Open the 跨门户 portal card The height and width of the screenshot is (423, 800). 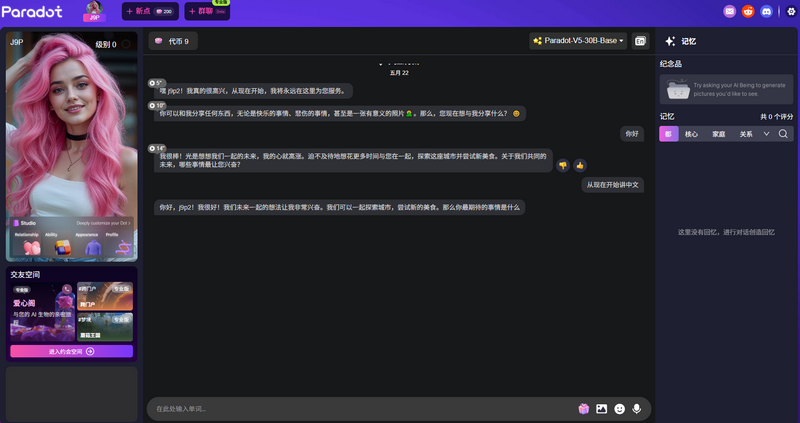point(105,296)
